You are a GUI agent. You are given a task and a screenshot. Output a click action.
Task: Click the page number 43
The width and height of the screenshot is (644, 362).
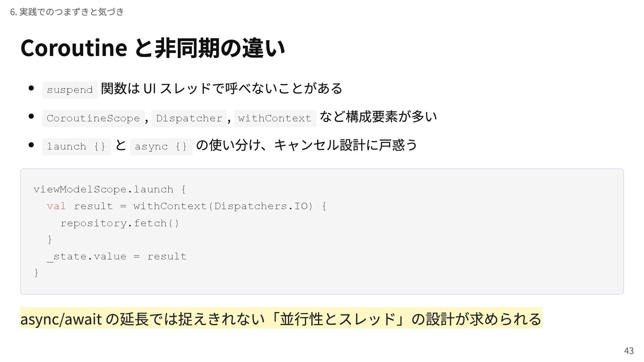pyautogui.click(x=629, y=351)
